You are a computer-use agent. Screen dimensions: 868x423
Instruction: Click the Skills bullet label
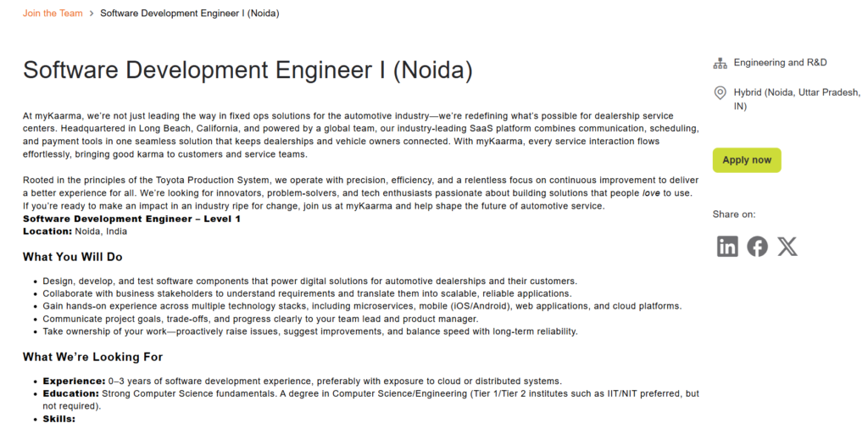click(x=59, y=418)
